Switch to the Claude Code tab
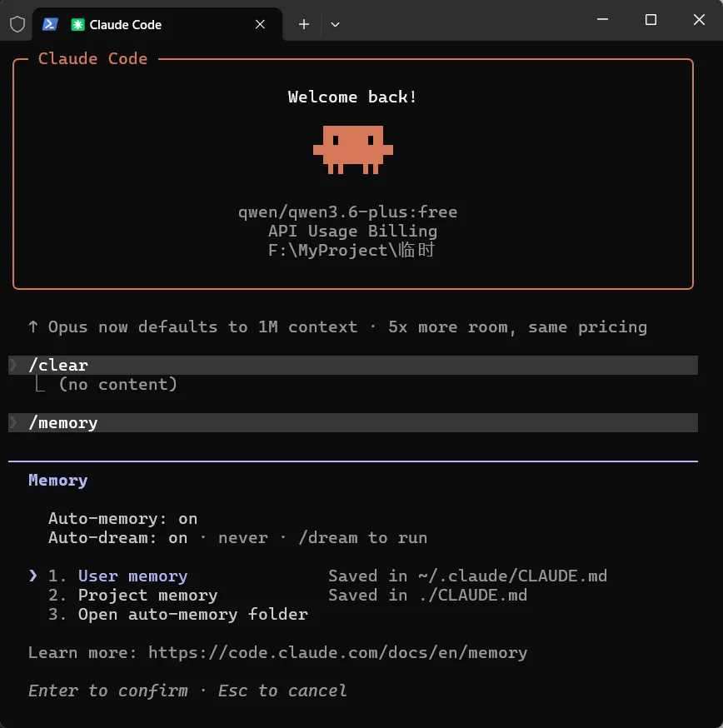723x728 pixels. pos(157,24)
